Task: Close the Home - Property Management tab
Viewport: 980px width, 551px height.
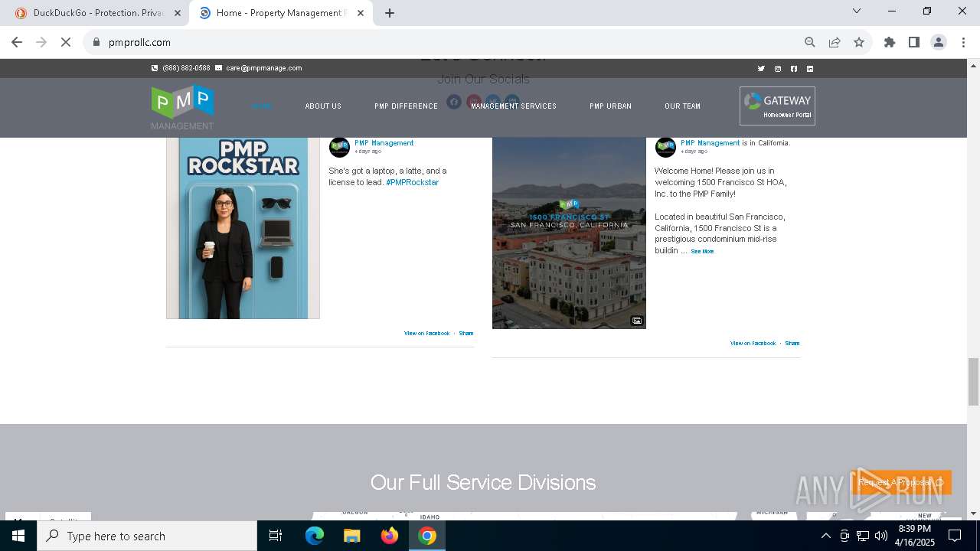Action: click(359, 13)
